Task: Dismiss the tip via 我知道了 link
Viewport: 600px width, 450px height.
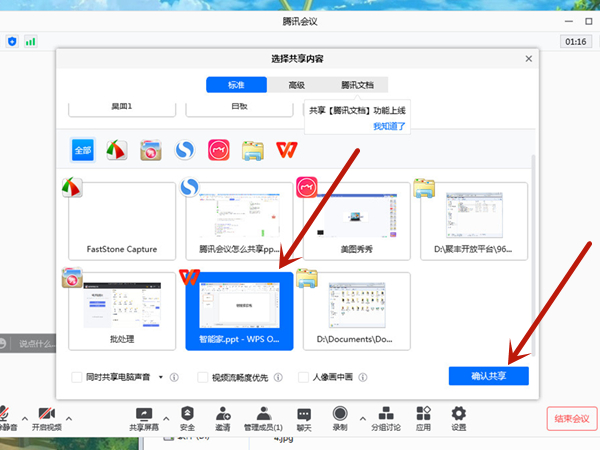Action: click(x=391, y=127)
